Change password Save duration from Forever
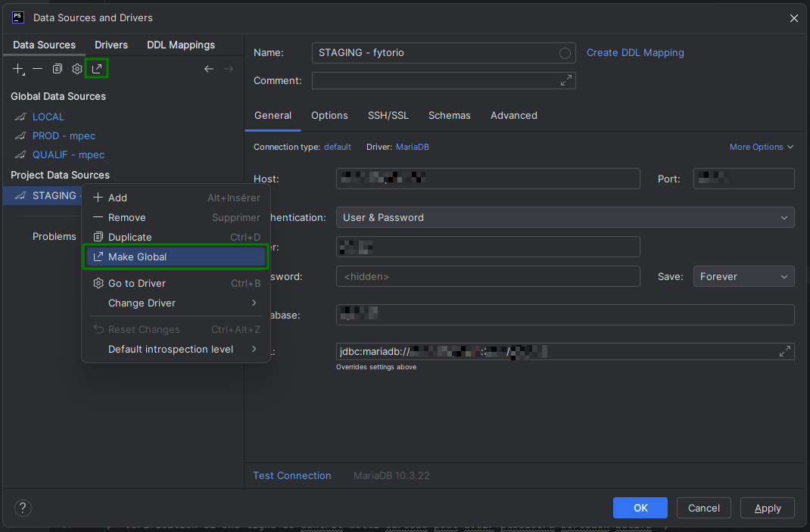 [743, 276]
